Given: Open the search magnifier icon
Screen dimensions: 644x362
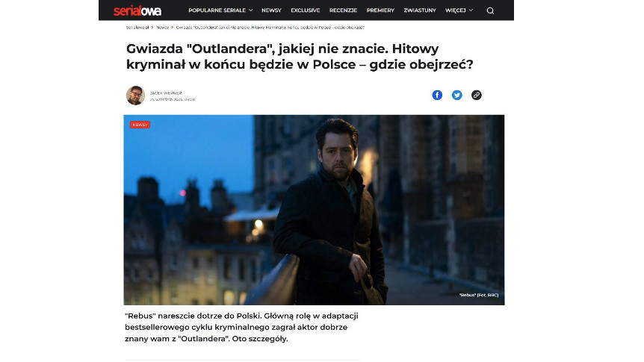Looking at the screenshot, I should 490,10.
